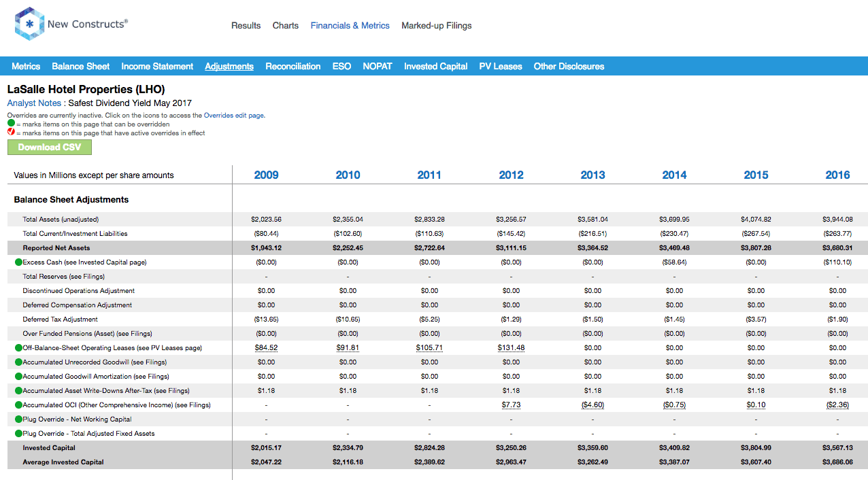Select the Adjustments tab
The width and height of the screenshot is (868, 480).
pyautogui.click(x=229, y=66)
